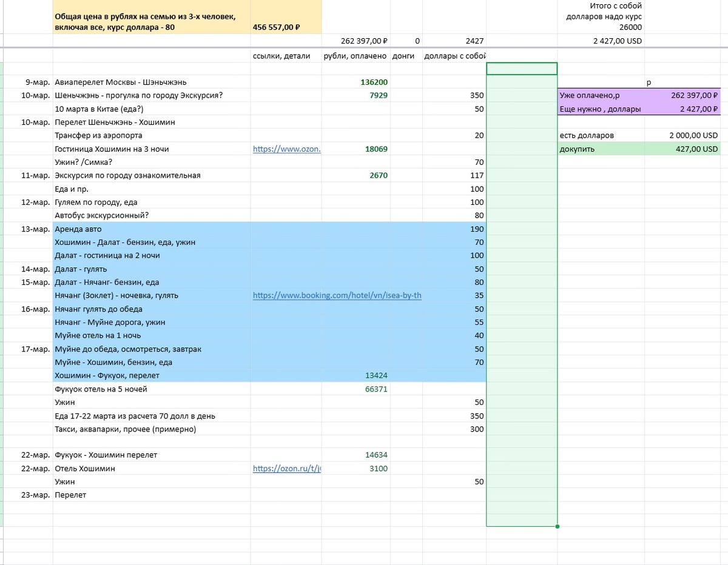Open the ozon.ru link in Отель Хошимин row

click(x=286, y=469)
